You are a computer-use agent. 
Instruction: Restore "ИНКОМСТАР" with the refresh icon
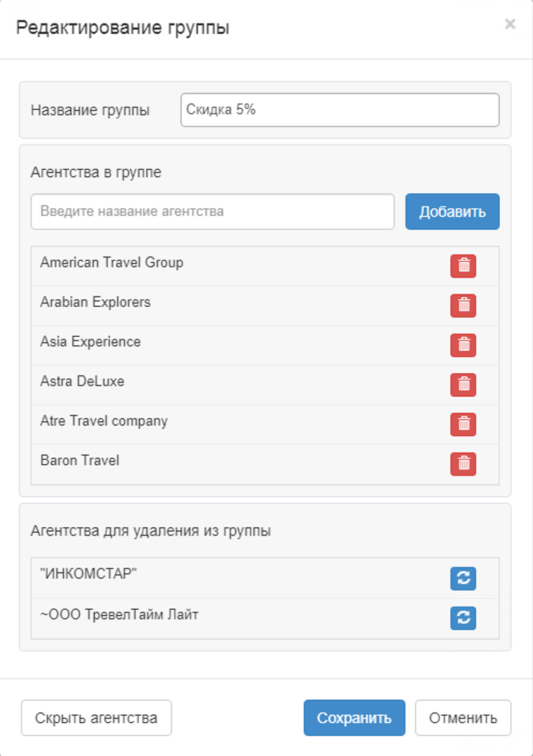[x=463, y=578]
